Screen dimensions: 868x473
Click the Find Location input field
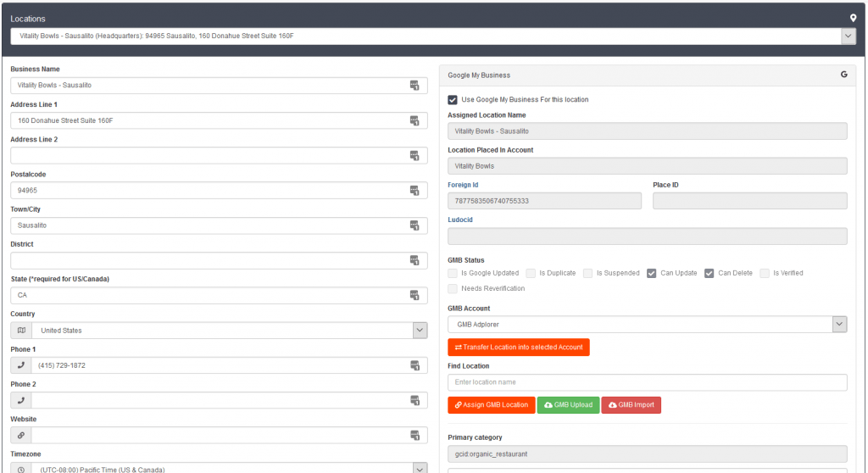[x=647, y=382]
